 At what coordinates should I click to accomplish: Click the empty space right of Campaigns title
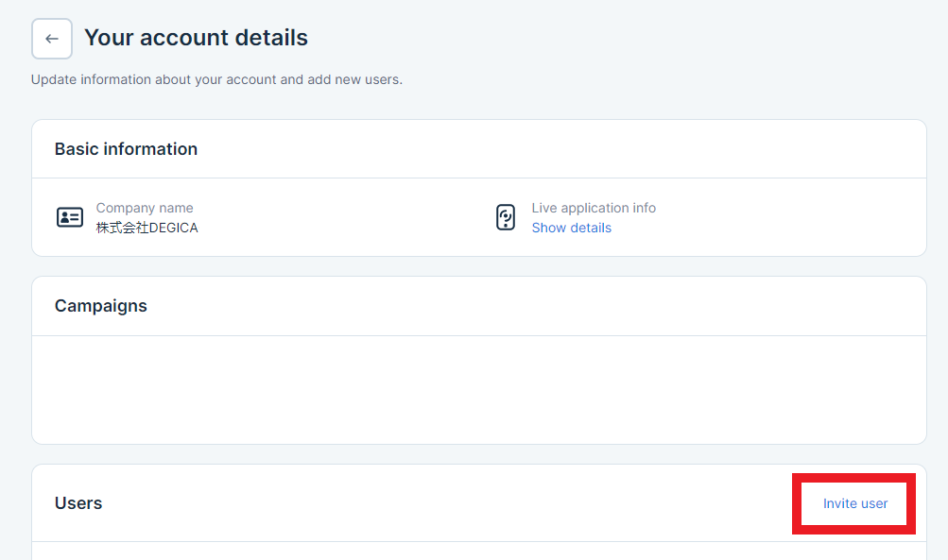click(x=529, y=306)
